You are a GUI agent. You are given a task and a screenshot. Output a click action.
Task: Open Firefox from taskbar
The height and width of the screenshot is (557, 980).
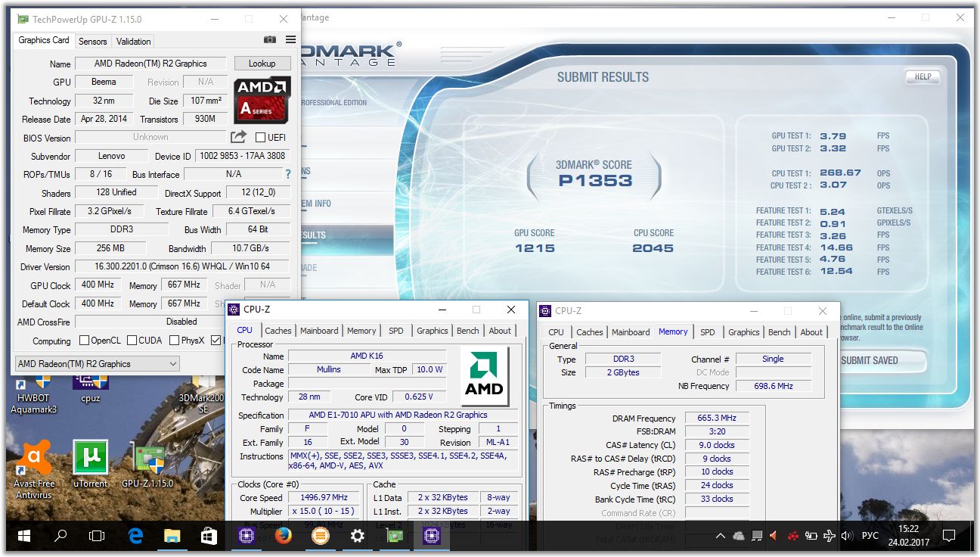click(x=284, y=536)
